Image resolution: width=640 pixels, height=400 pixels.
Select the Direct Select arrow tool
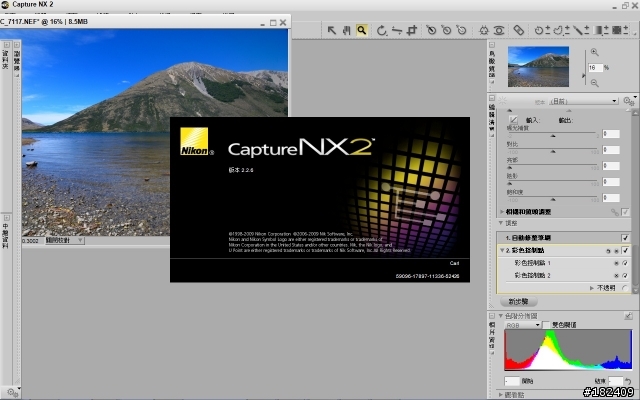(331, 30)
